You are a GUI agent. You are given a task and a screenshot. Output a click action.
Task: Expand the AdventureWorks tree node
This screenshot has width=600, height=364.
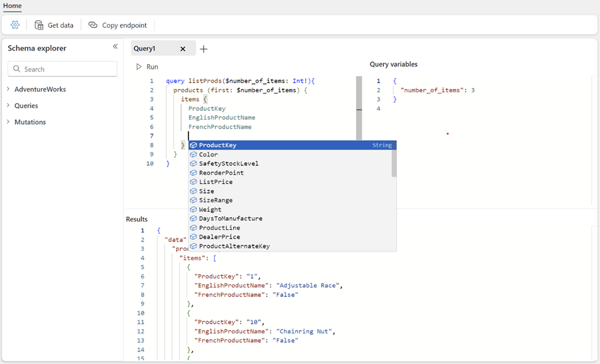coord(8,89)
